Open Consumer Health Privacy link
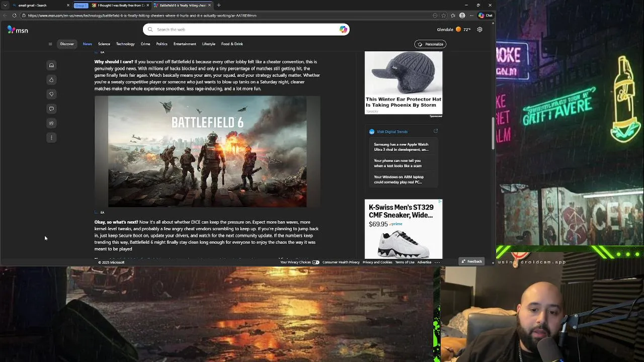644x362 pixels. [x=341, y=262]
